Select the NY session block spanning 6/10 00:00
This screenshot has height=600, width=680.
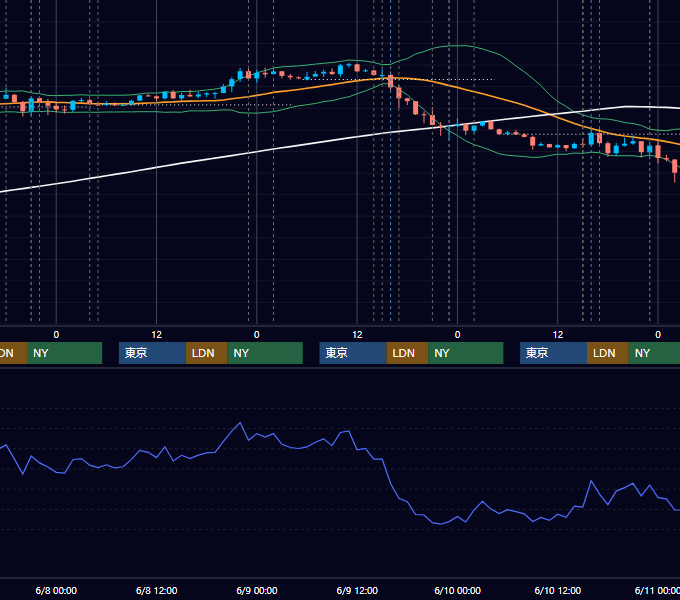tap(466, 353)
